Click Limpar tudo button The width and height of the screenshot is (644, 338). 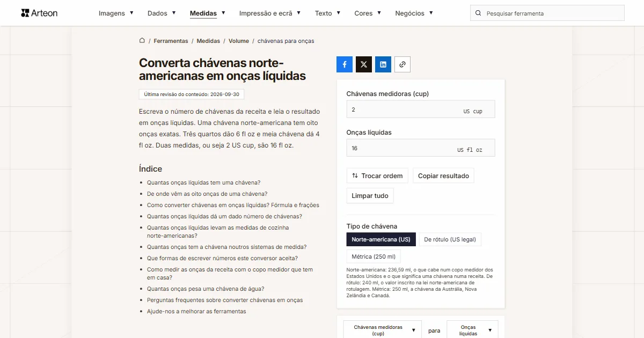pyautogui.click(x=370, y=196)
